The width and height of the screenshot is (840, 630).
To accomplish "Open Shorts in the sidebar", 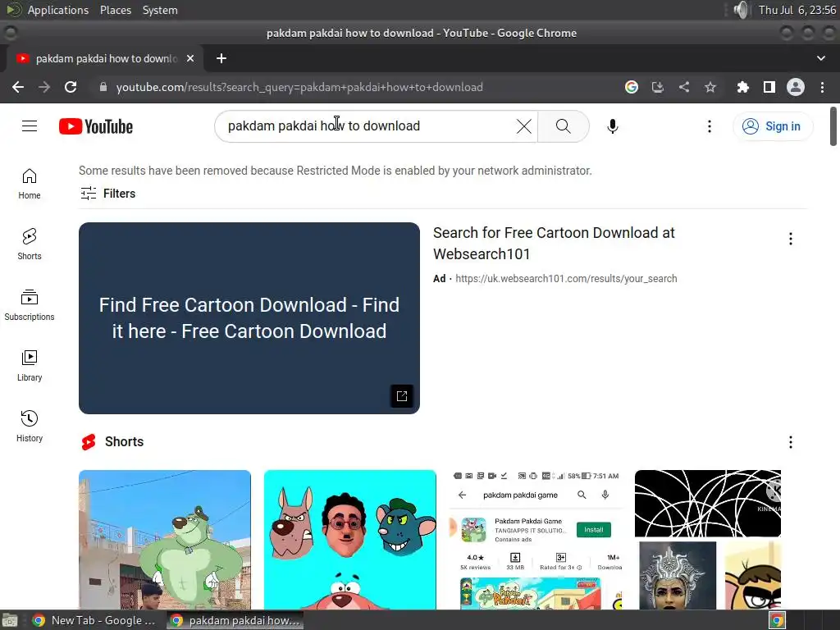I will pyautogui.click(x=30, y=244).
